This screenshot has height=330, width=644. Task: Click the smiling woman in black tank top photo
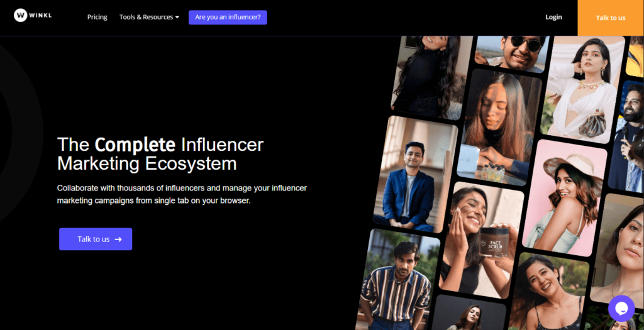547,292
